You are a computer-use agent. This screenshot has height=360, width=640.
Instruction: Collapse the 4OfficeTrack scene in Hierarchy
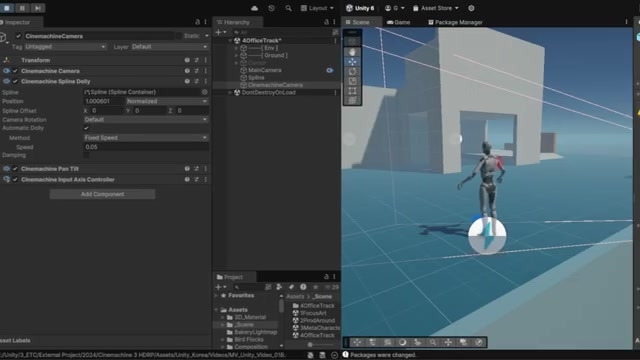[230, 40]
